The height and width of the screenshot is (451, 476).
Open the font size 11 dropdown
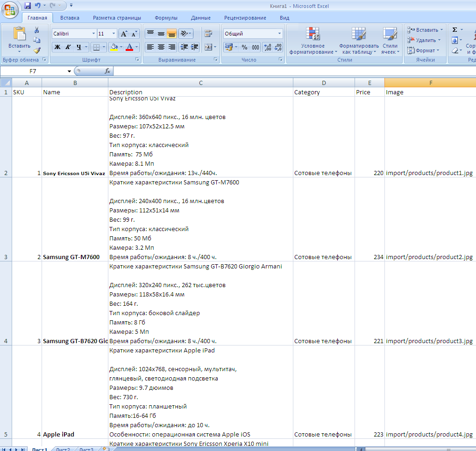(x=114, y=34)
